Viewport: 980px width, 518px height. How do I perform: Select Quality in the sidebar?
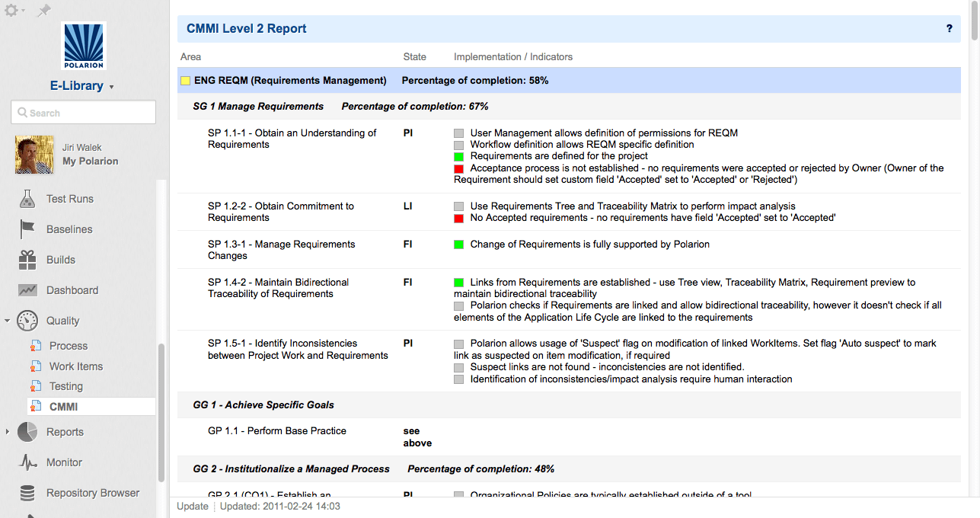pyautogui.click(x=63, y=321)
